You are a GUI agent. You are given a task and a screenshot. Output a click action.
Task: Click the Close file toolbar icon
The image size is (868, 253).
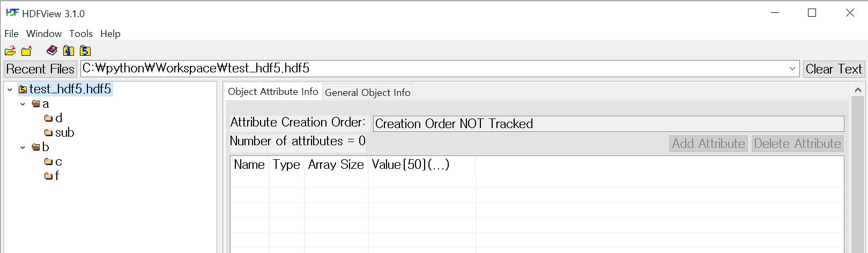[26, 51]
